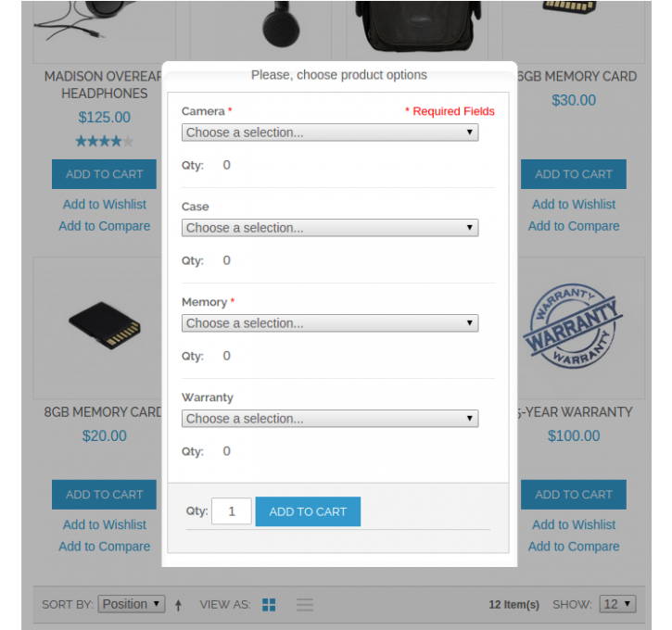Open the Case selection dropdown
Image resolution: width=672 pixels, height=630 pixels.
[x=330, y=228]
